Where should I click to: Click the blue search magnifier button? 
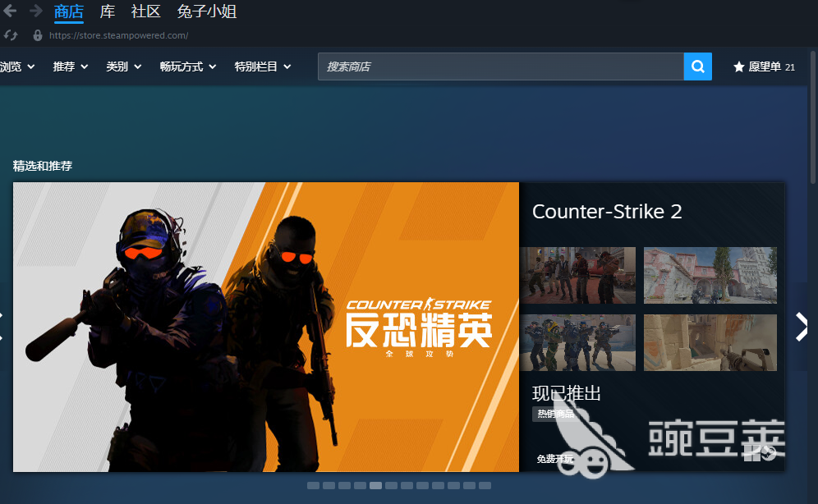698,66
